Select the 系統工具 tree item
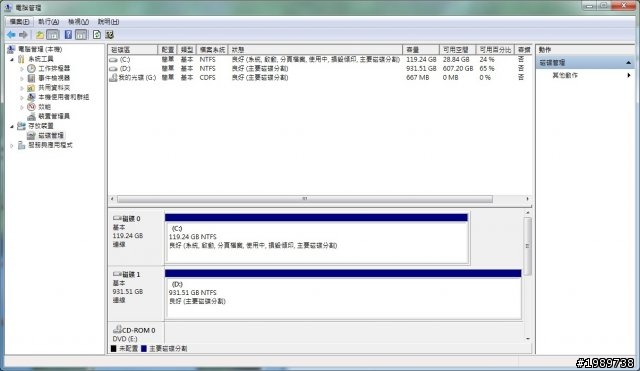Screen dimensions: 640x371 (40, 59)
